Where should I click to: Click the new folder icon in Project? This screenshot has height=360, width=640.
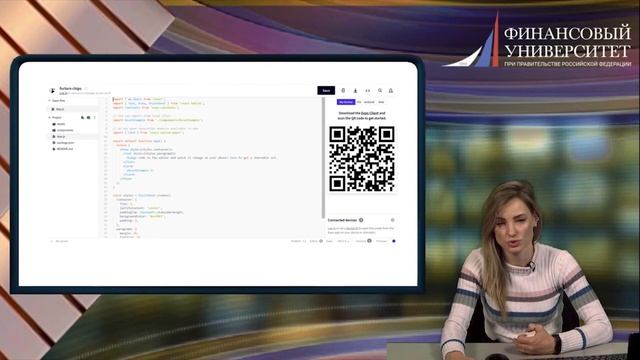[89, 118]
